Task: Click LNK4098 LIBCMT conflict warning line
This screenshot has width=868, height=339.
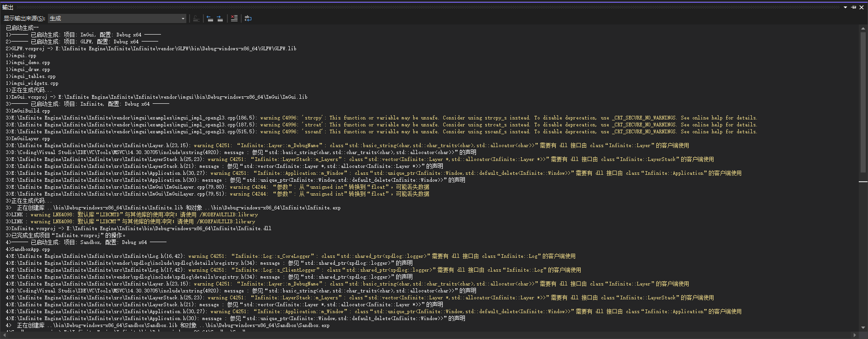Action: pos(131,221)
